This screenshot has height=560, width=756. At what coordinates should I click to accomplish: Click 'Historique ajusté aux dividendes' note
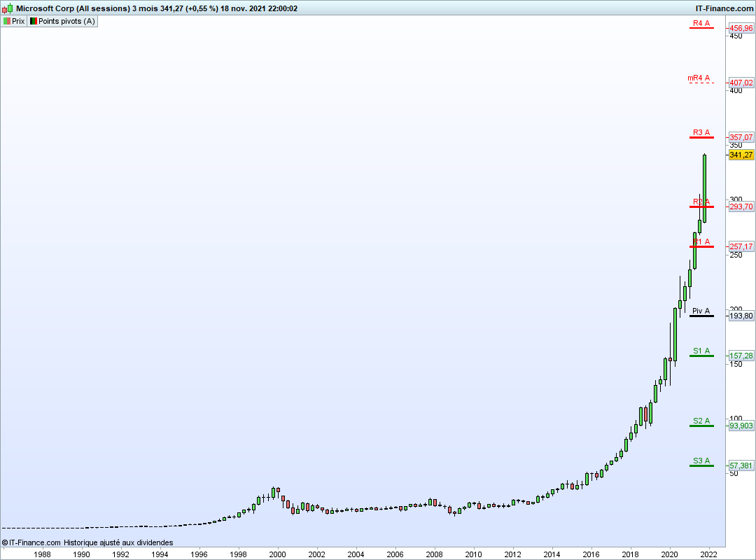coord(118,542)
